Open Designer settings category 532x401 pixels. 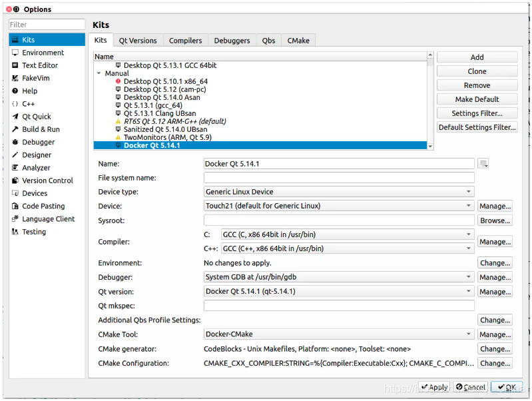(47, 155)
